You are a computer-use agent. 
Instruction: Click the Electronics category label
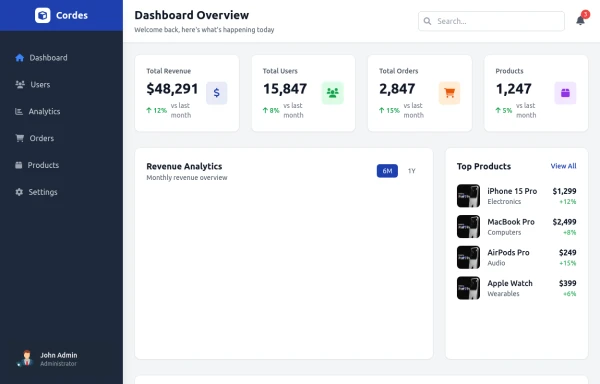tap(504, 202)
